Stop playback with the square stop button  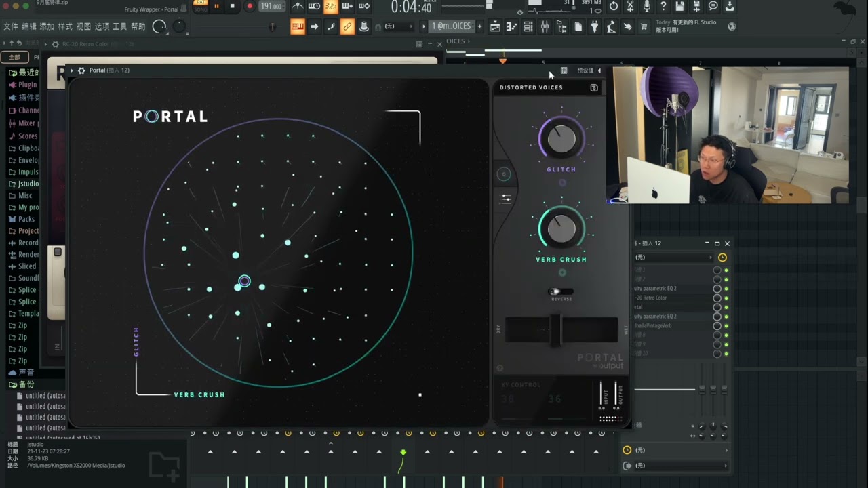pyautogui.click(x=232, y=6)
